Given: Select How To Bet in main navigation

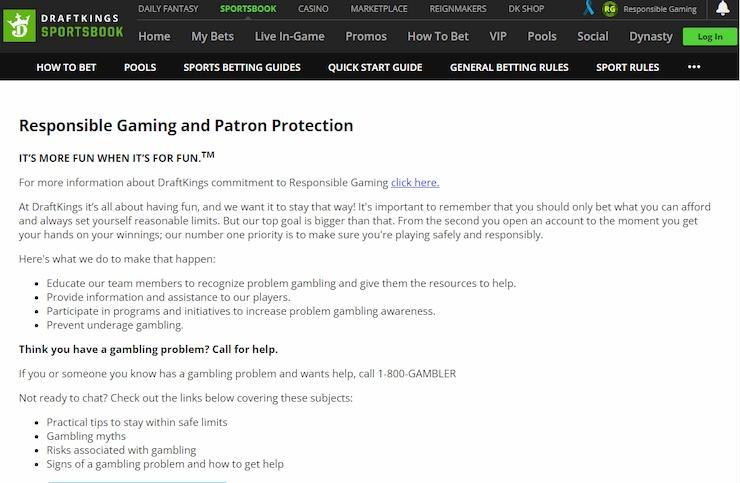Looking at the screenshot, I should tap(438, 36).
